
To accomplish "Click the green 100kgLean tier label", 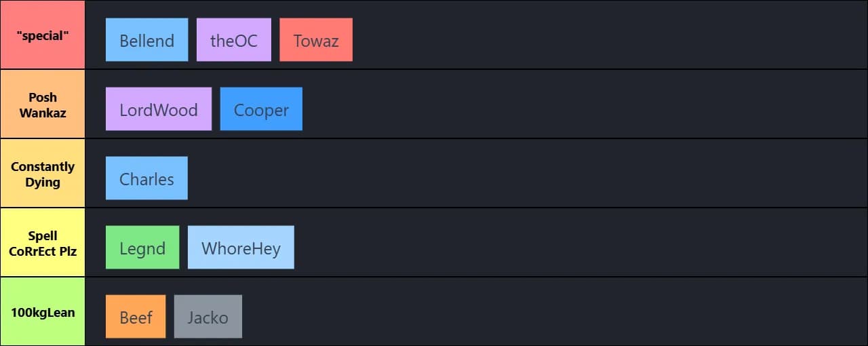I will pos(42,312).
